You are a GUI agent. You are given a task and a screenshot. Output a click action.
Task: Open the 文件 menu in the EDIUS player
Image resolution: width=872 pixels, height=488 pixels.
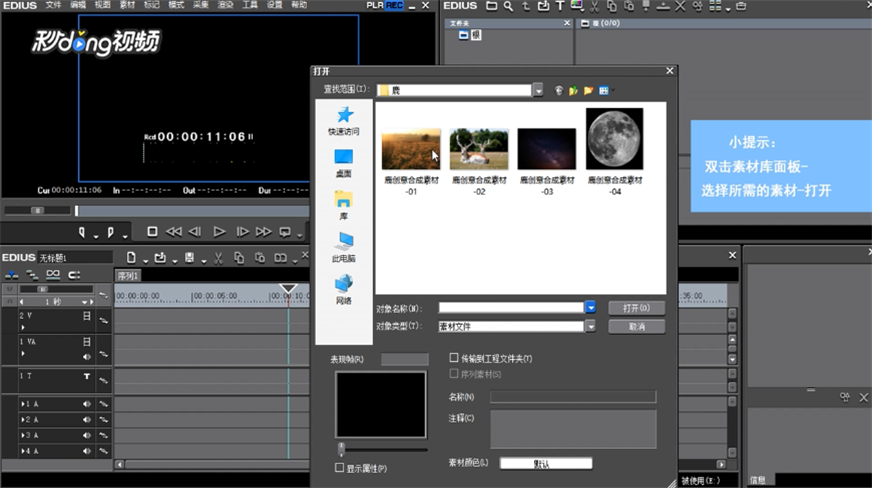53,5
